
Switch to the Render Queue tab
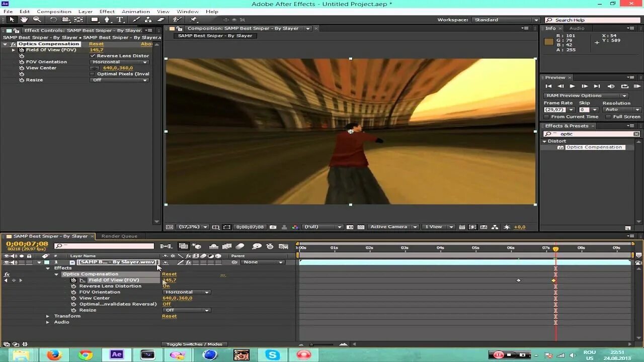[119, 236]
